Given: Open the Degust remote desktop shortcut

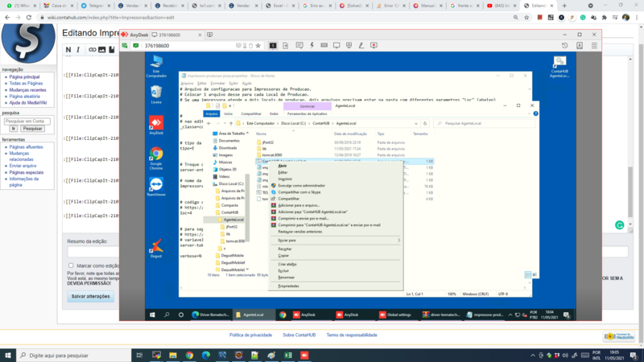Looking at the screenshot, I should click(x=156, y=249).
